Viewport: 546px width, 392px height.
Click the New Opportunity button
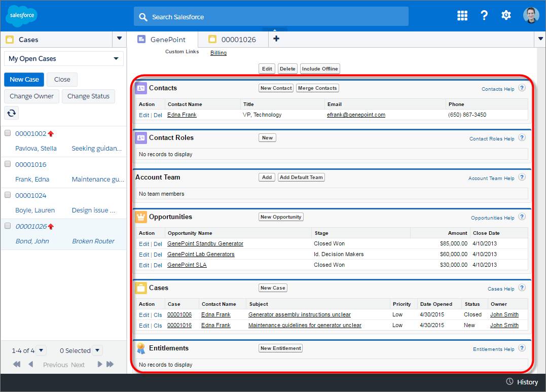coord(281,217)
